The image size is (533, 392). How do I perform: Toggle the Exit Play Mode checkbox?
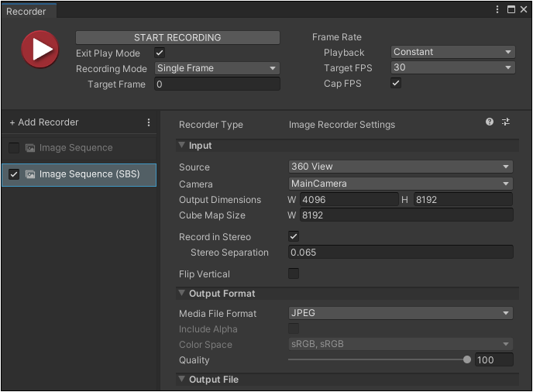[x=160, y=53]
